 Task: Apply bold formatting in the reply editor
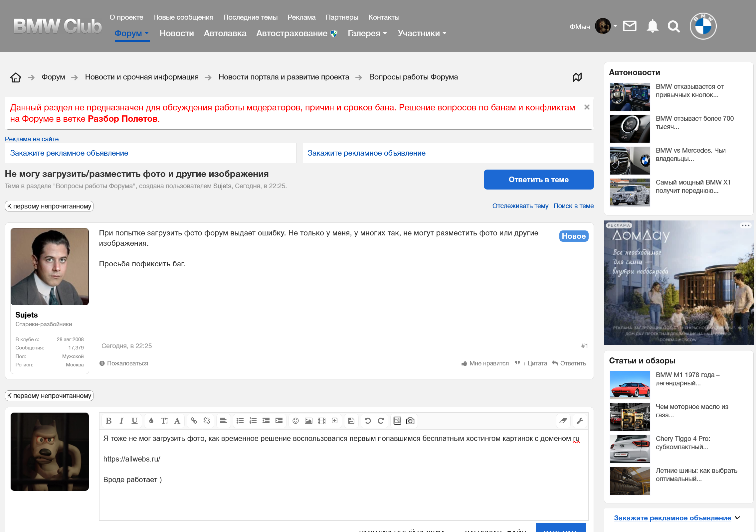(108, 421)
